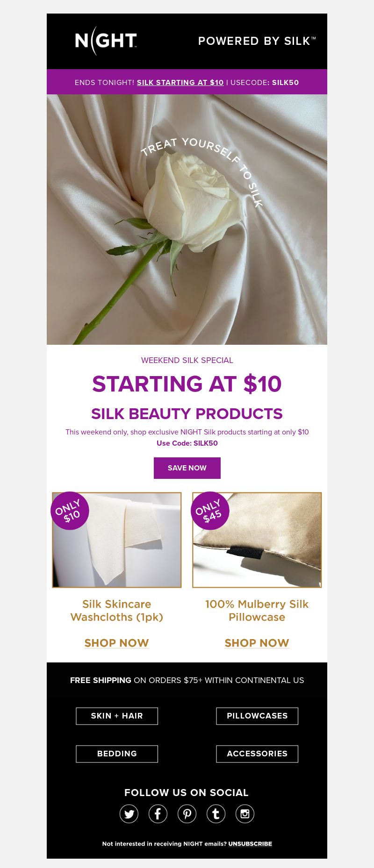Viewport: 374px width, 868px height.
Task: Open the silk pillowcase product image
Action: click(257, 540)
